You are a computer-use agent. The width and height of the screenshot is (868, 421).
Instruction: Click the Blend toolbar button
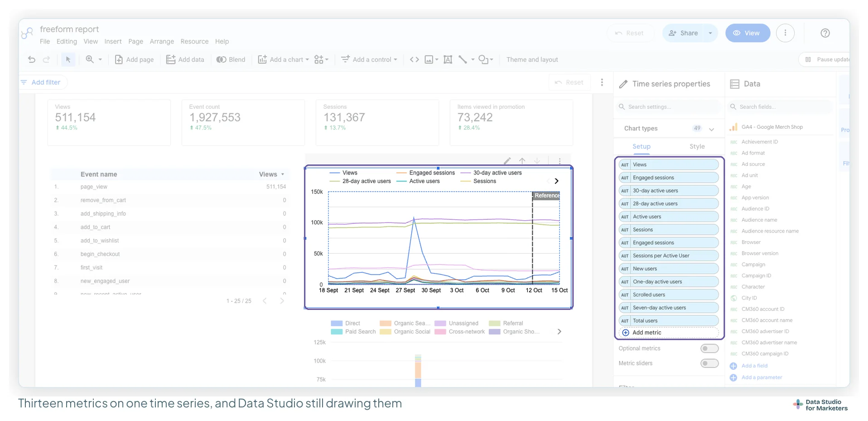pos(231,59)
